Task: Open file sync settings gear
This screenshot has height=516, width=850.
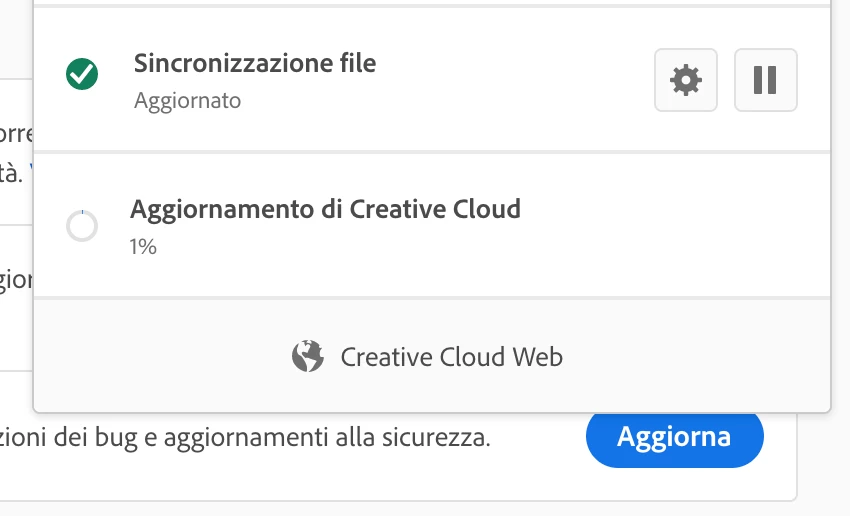Action: click(x=685, y=80)
